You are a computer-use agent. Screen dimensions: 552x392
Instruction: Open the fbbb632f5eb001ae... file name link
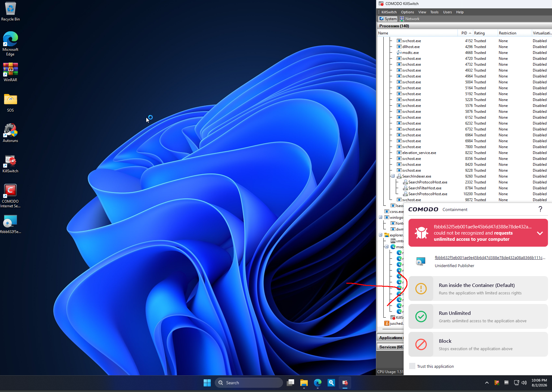coord(490,258)
